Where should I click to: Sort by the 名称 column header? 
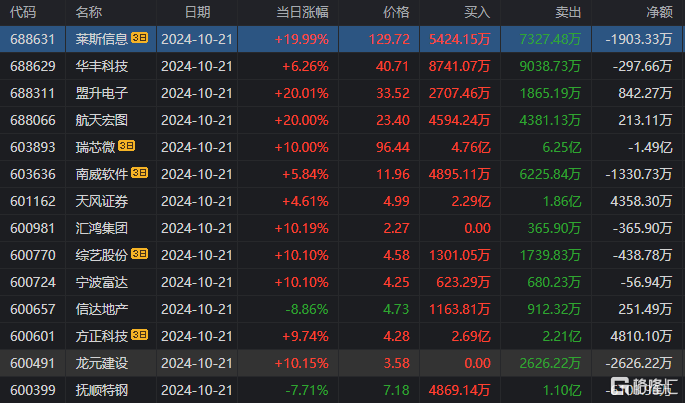tap(88, 12)
